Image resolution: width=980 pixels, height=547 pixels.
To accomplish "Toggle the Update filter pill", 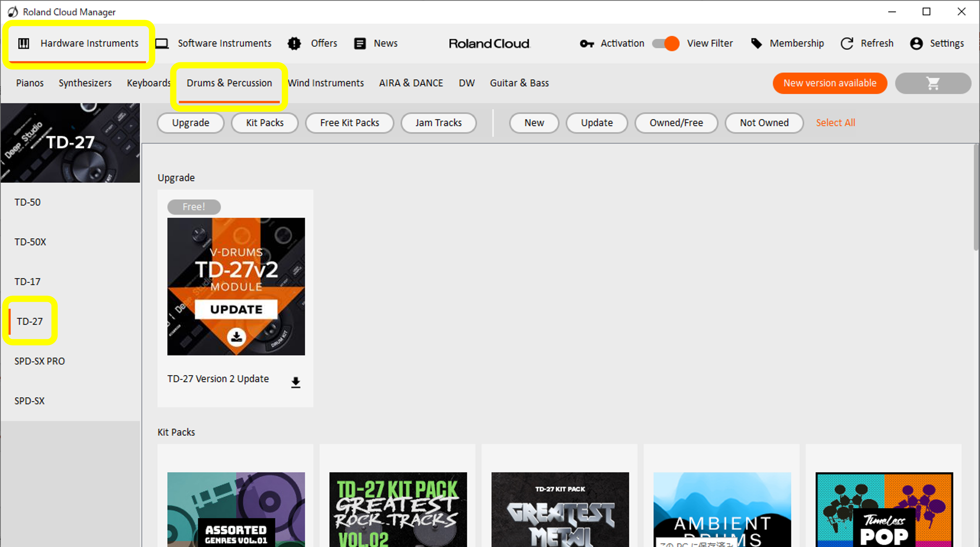I will pos(597,123).
